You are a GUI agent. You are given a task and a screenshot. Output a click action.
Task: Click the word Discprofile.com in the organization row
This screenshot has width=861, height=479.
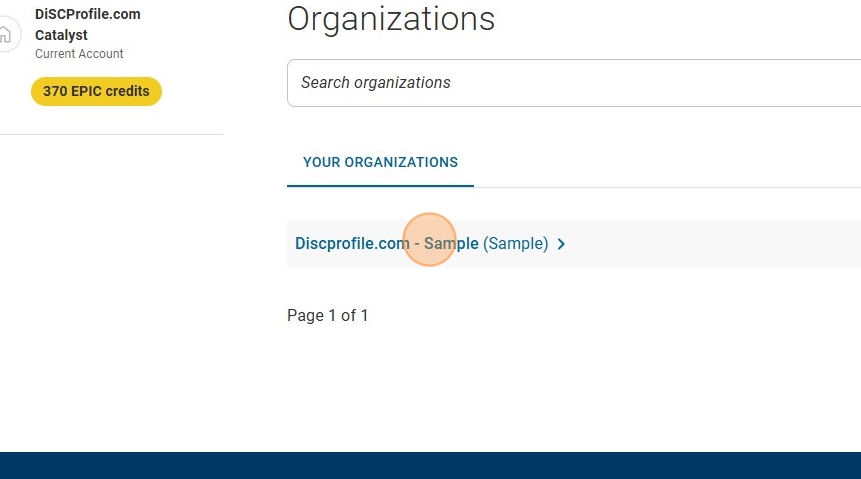click(x=352, y=243)
